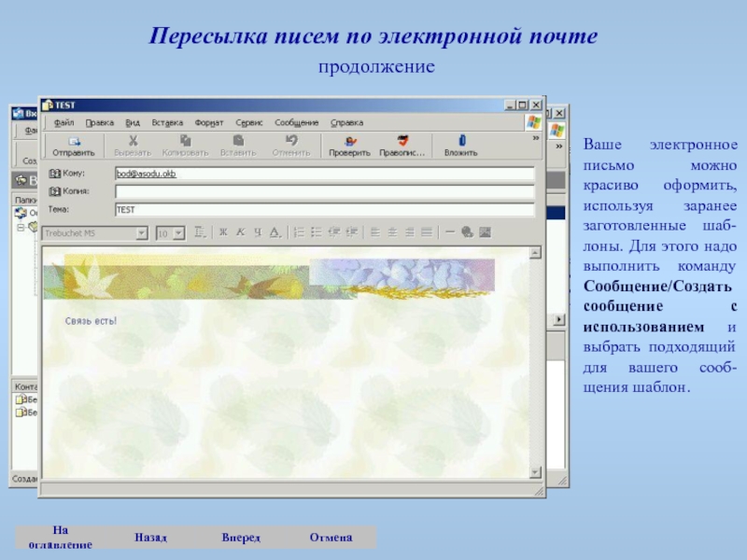Image resolution: width=747 pixels, height=560 pixels.
Task: Click the Вложить (Attach) paperclip icon
Action: point(460,145)
